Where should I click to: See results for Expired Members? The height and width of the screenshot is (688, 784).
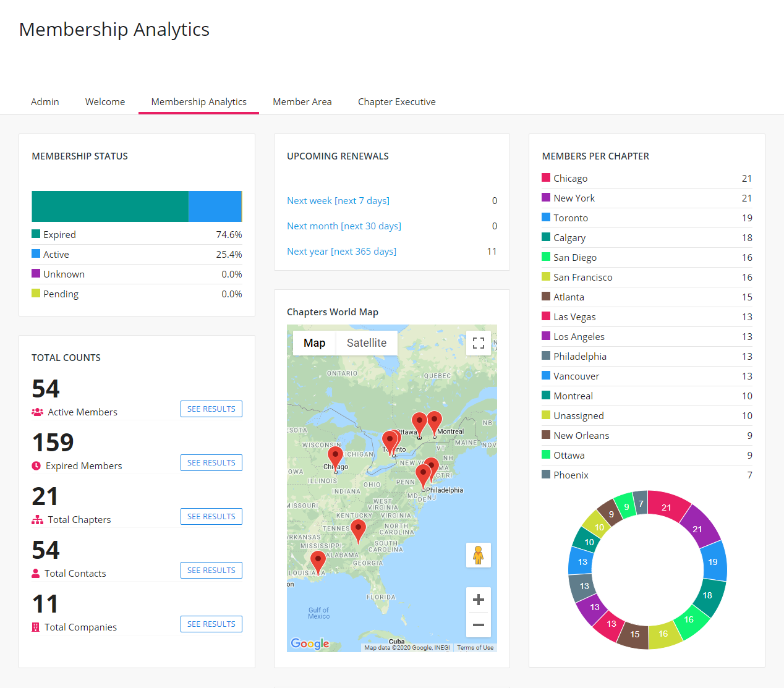pyautogui.click(x=211, y=463)
